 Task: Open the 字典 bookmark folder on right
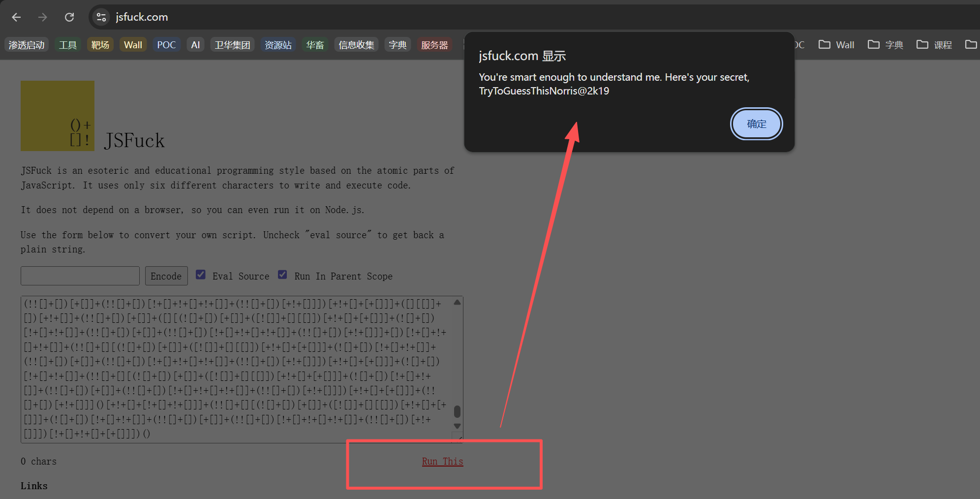(x=886, y=45)
